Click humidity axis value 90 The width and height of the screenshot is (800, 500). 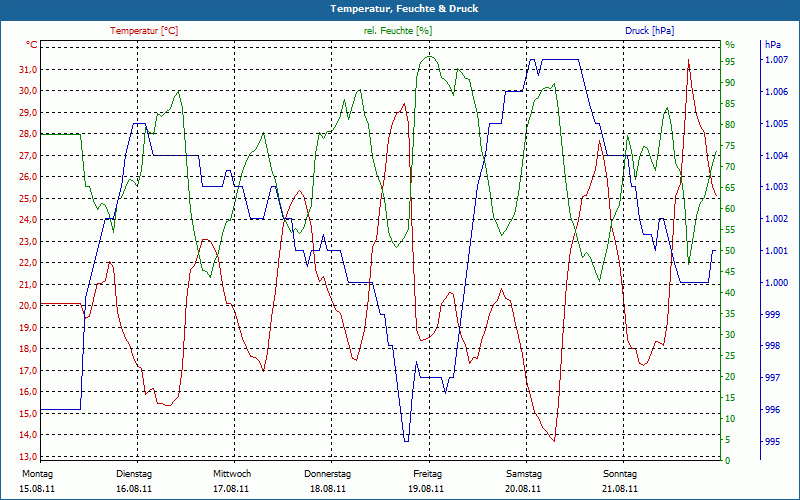pos(730,83)
